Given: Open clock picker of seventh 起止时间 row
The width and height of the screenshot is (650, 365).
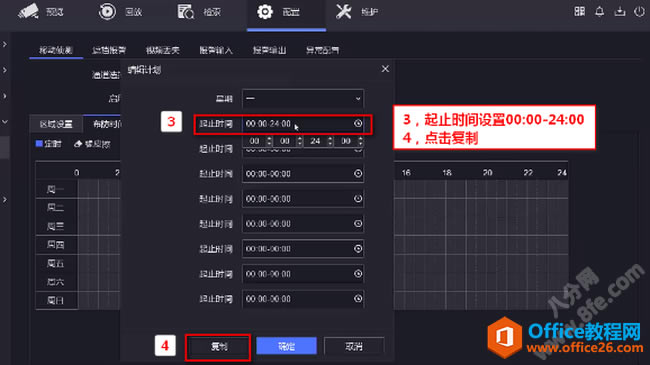Looking at the screenshot, I should click(x=358, y=274).
